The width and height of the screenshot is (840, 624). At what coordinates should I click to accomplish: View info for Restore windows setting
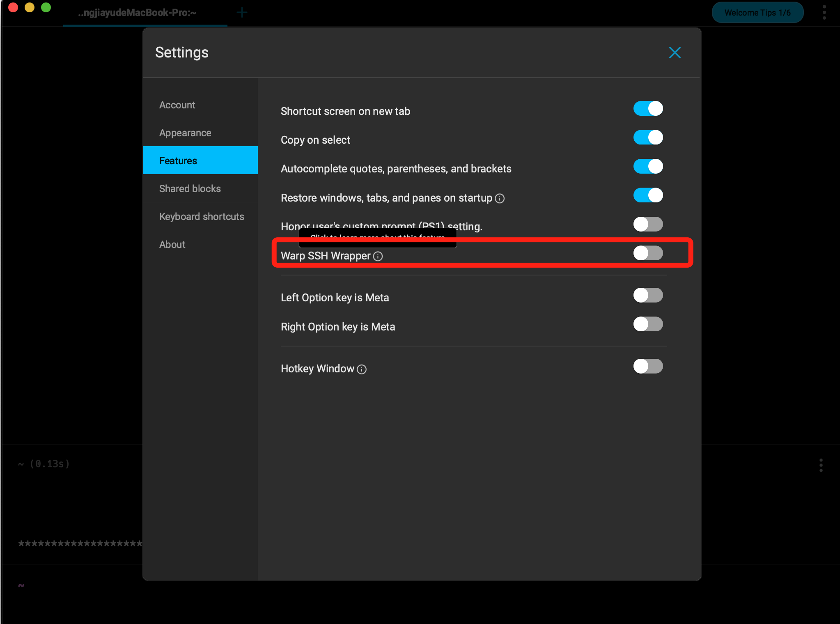500,198
